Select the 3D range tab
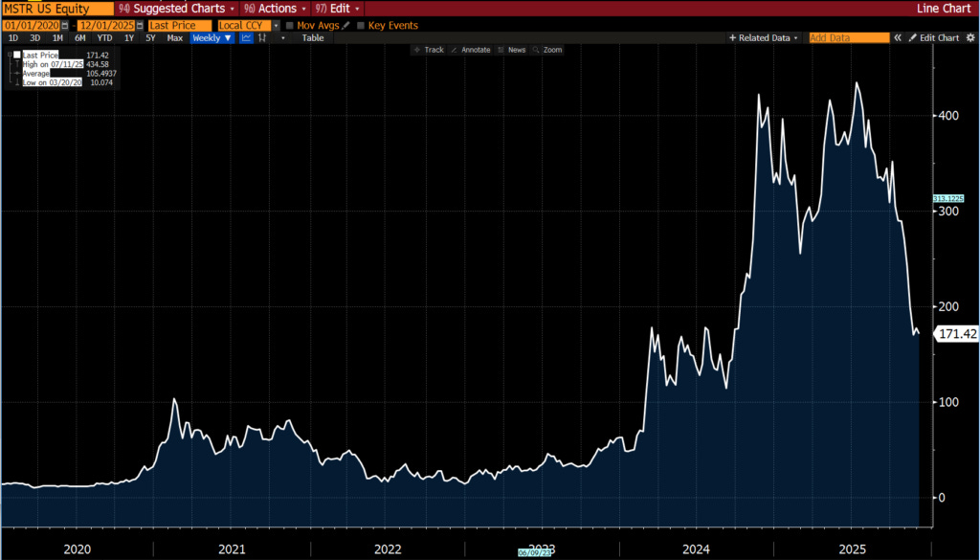980x560 pixels. (35, 37)
